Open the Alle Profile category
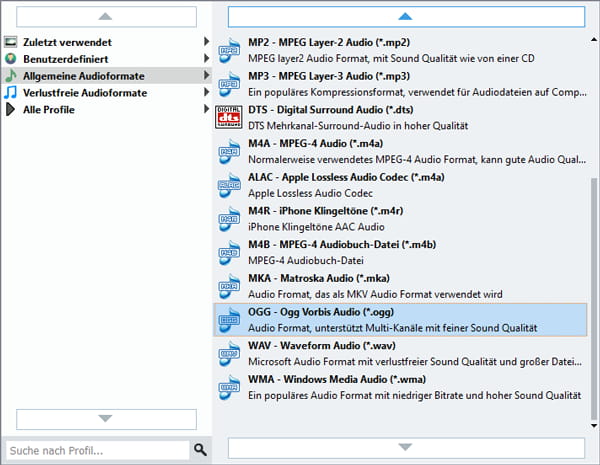This screenshot has width=600, height=465. pos(107,109)
